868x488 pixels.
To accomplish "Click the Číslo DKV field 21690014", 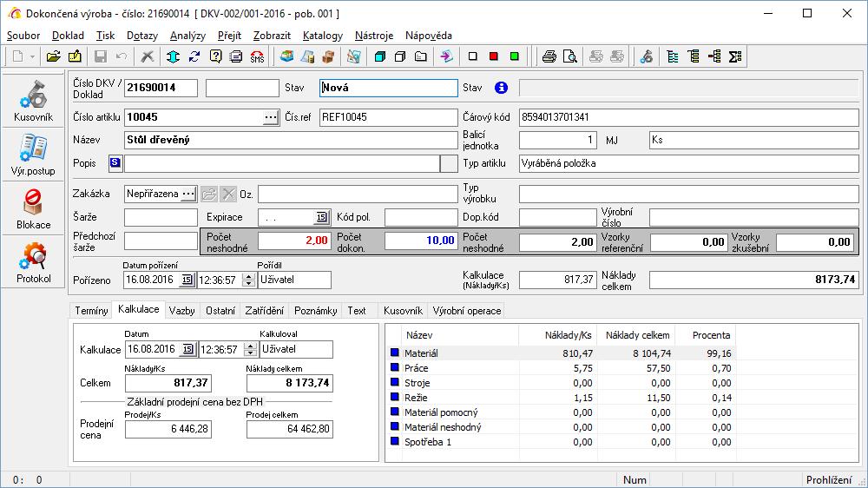I will [x=161, y=88].
